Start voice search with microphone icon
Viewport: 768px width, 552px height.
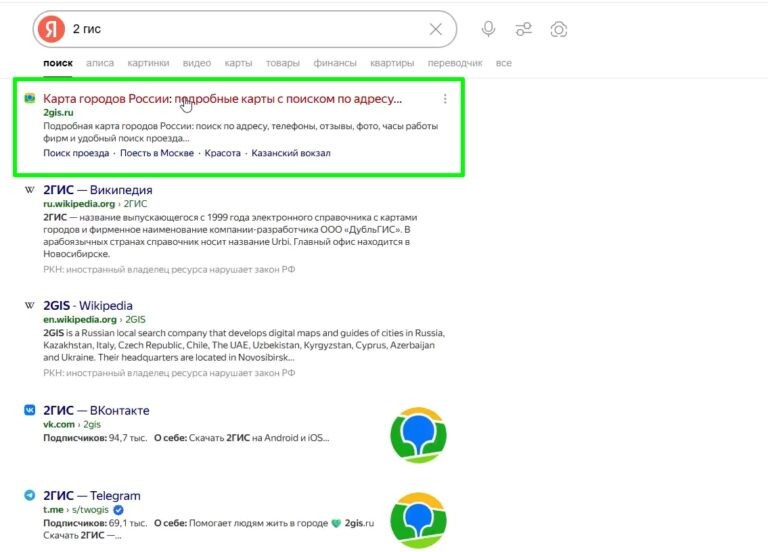point(488,29)
